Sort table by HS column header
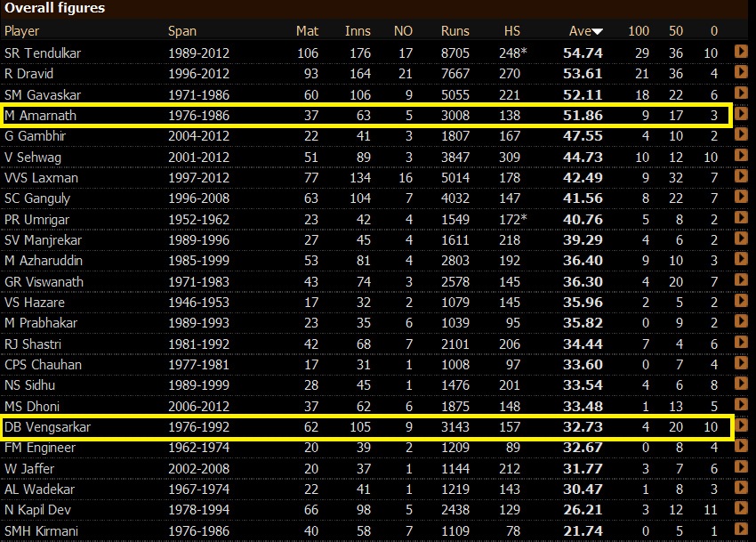This screenshot has height=542, width=756. pos(512,31)
